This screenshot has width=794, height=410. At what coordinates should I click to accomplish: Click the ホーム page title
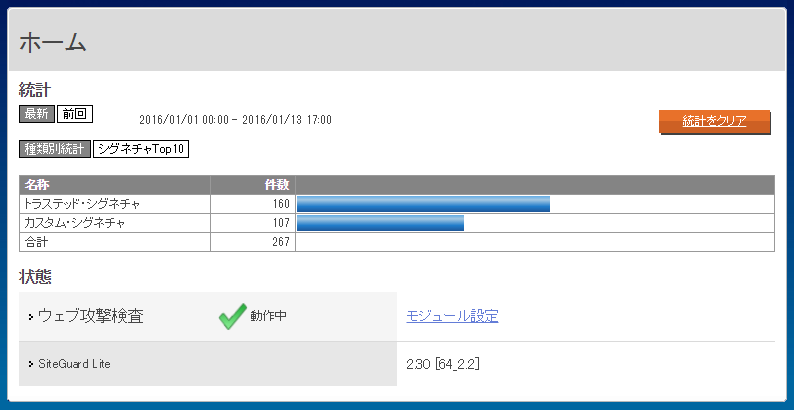[53, 42]
